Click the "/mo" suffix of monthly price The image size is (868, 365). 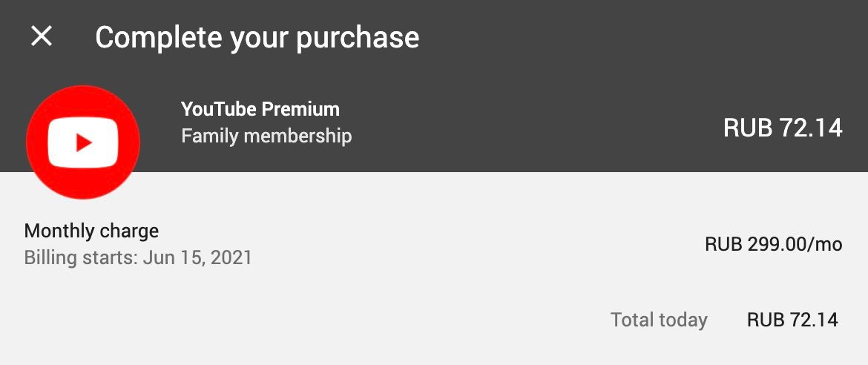pos(826,244)
